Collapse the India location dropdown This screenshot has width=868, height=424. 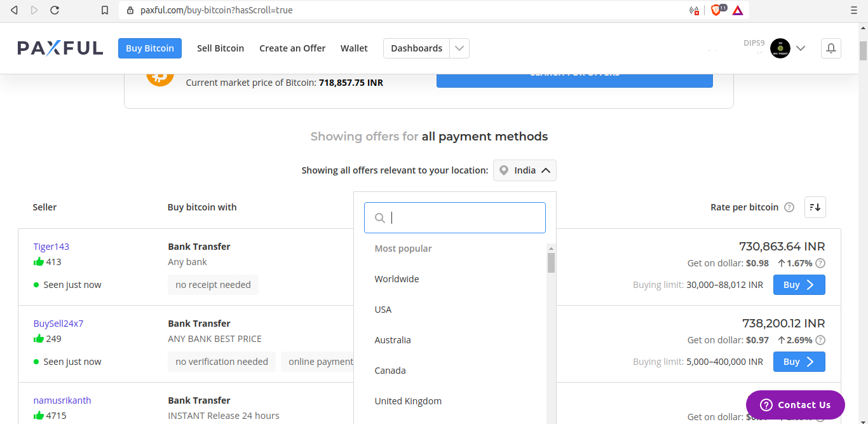525,170
